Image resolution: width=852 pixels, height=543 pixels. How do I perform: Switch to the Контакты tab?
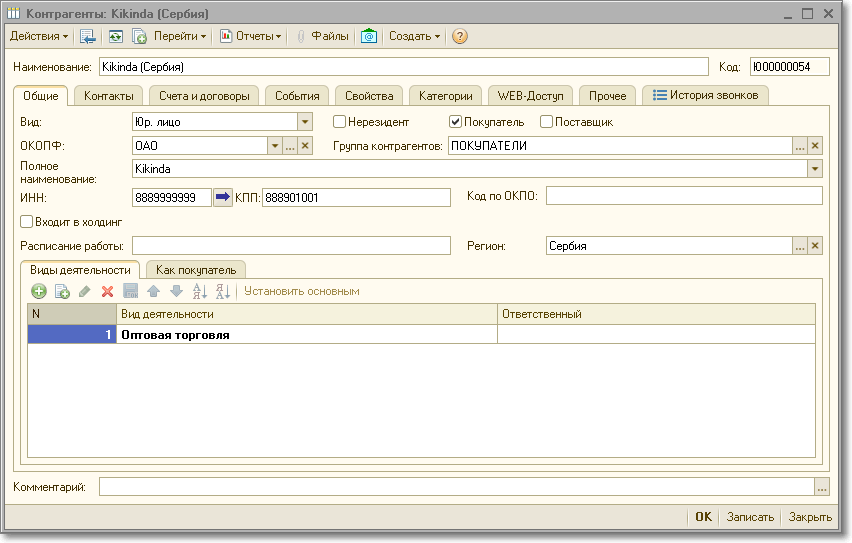[x=109, y=96]
